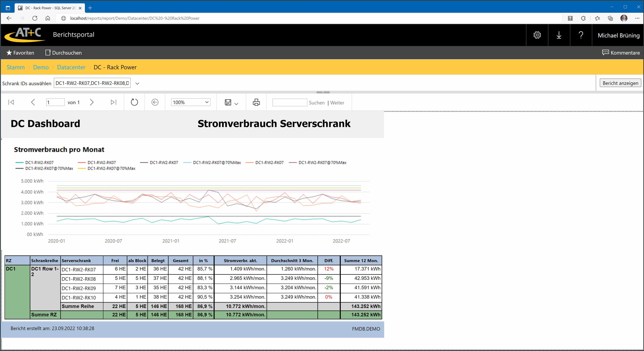The width and height of the screenshot is (644, 351).
Task: Open browser settings and more menu
Action: [637, 18]
